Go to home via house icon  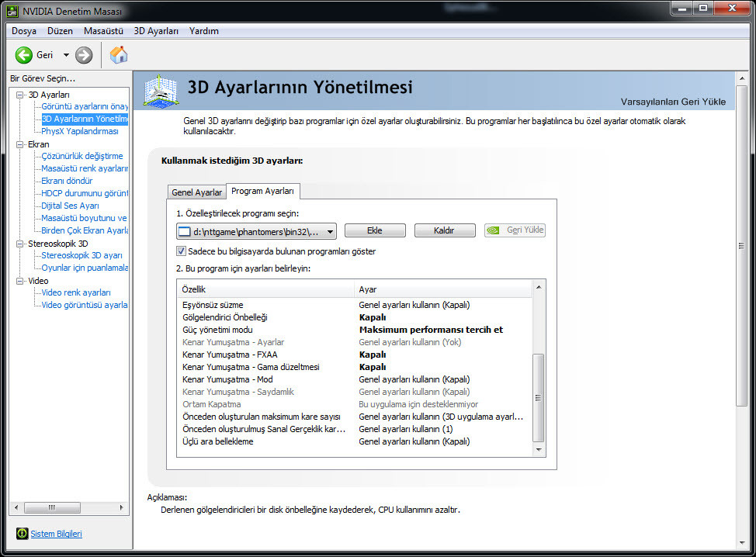pyautogui.click(x=119, y=55)
